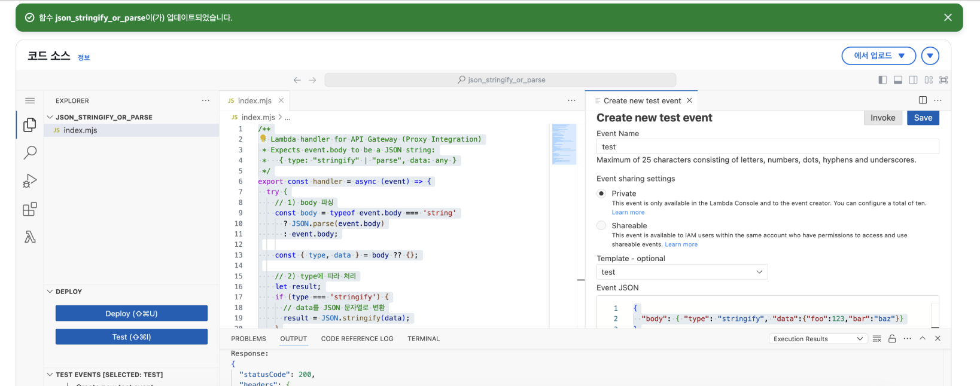Click the output lock scroll icon
980x386 pixels.
coord(892,339)
